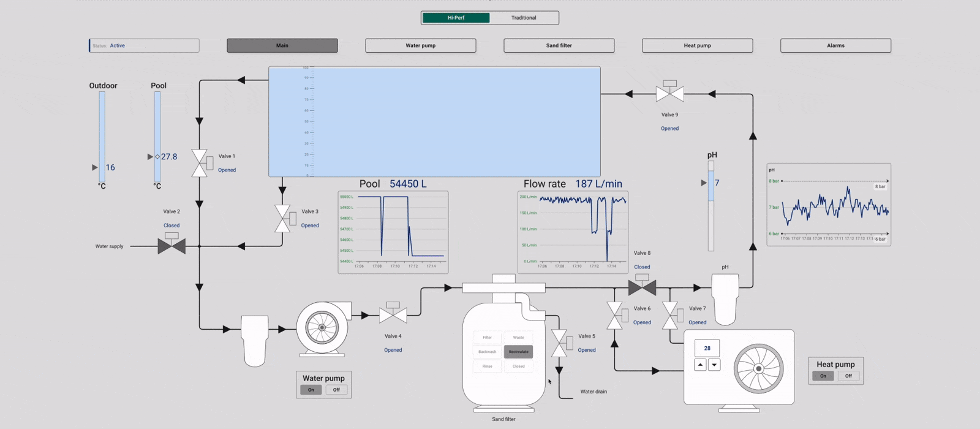Switch display to Hi-Perf mode
Screen dimensions: 980x429
456,18
